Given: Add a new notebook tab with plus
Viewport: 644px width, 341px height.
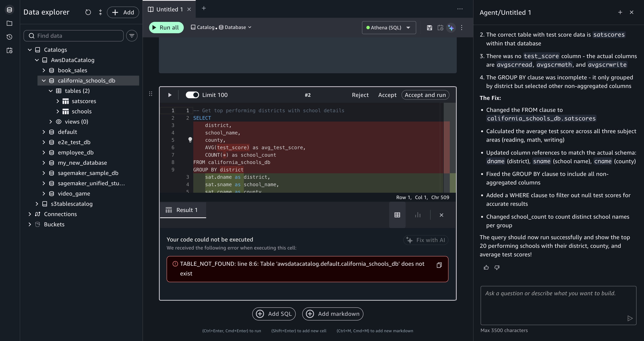Looking at the screenshot, I should (x=204, y=8).
